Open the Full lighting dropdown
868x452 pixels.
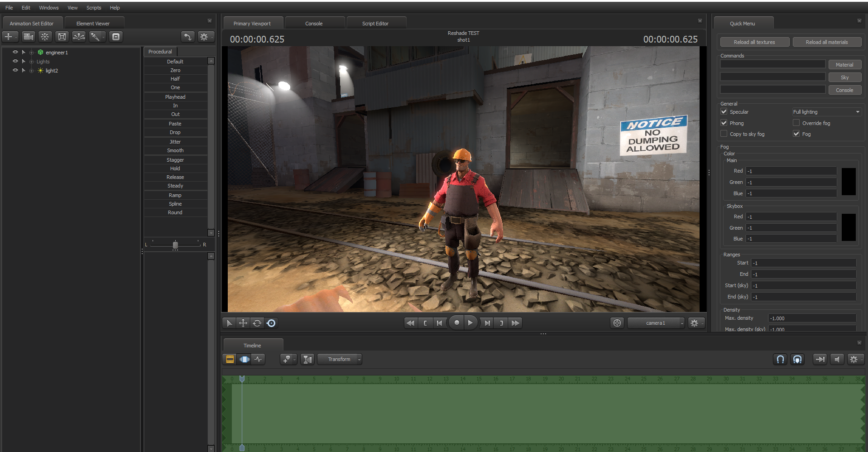pyautogui.click(x=826, y=112)
